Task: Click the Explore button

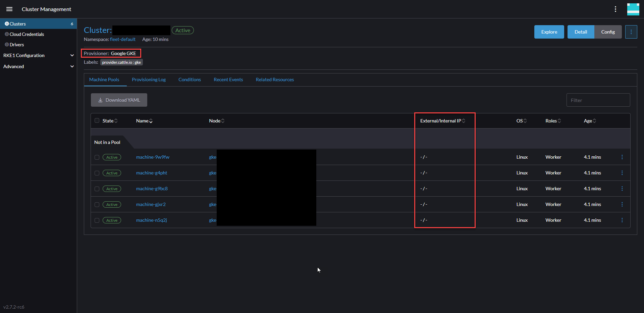Action: (x=549, y=32)
